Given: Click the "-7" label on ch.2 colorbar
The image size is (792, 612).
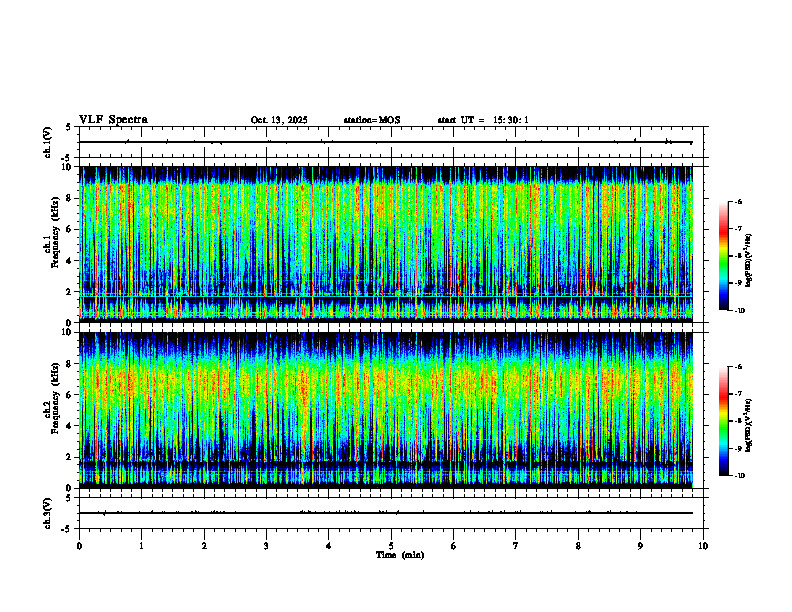Looking at the screenshot, I should click(x=738, y=394).
